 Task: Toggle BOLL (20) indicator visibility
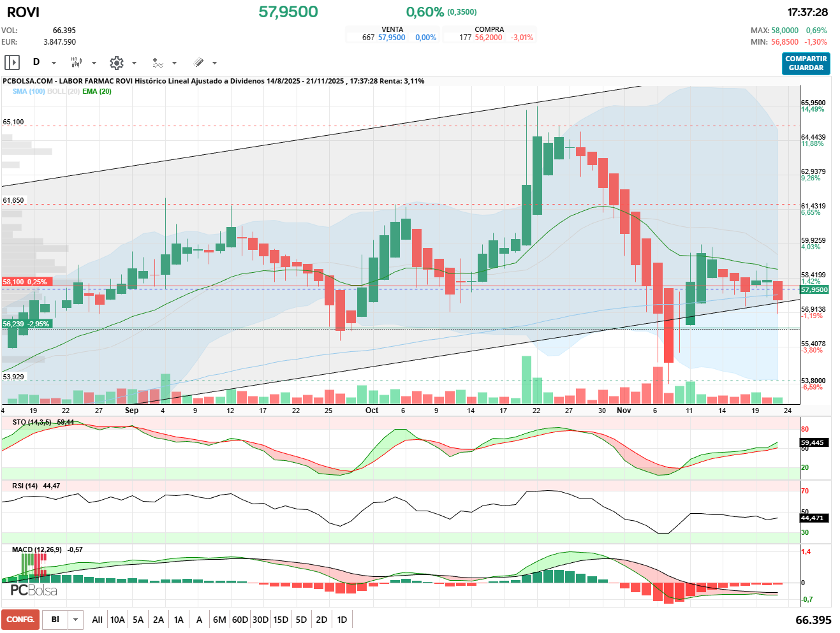pos(63,91)
